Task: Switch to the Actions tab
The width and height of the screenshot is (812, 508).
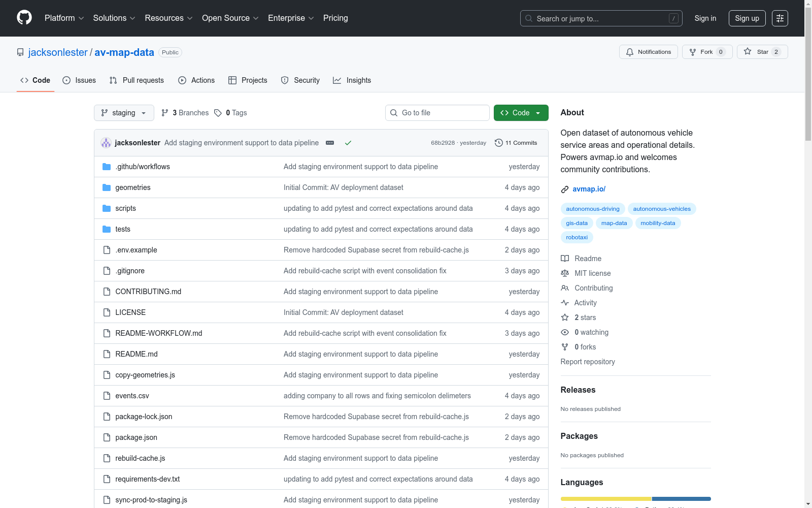Action: click(x=196, y=80)
